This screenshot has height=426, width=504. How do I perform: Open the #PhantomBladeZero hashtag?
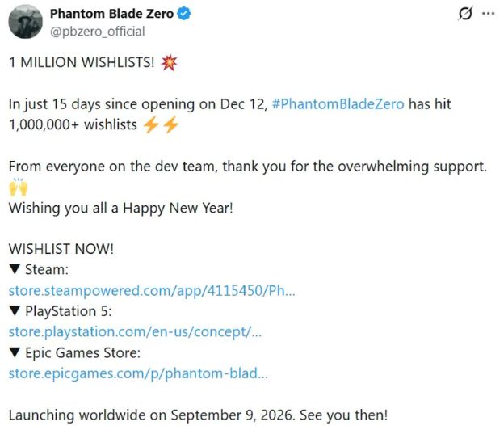tap(338, 104)
